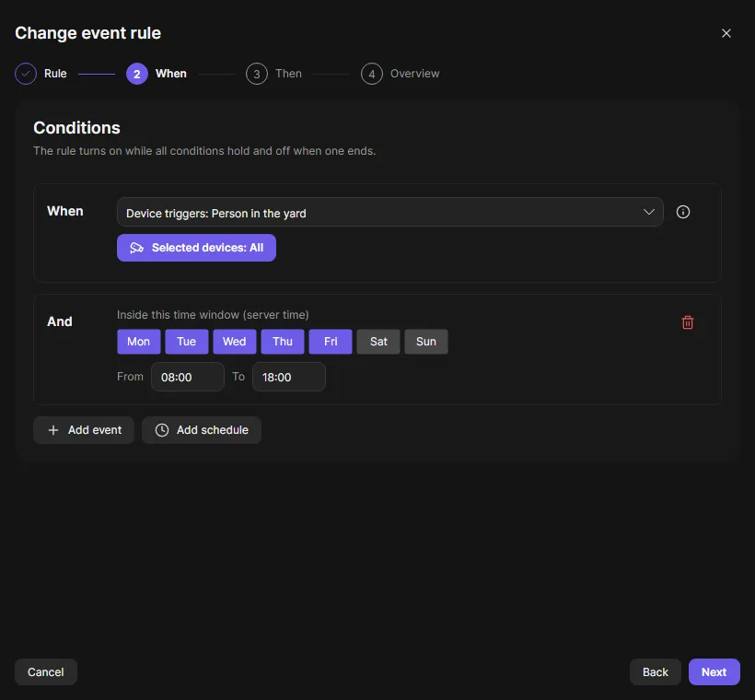Click the completed Rule step checkmark circle
Image resolution: width=755 pixels, height=700 pixels.
pyautogui.click(x=26, y=74)
